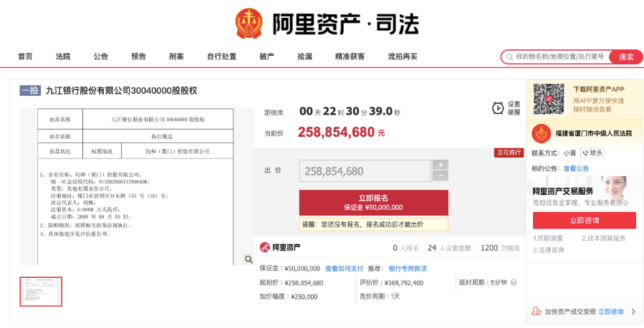Click the 1.尽职调查 service item
Image resolution: width=644 pixels, height=328 pixels.
click(x=548, y=238)
